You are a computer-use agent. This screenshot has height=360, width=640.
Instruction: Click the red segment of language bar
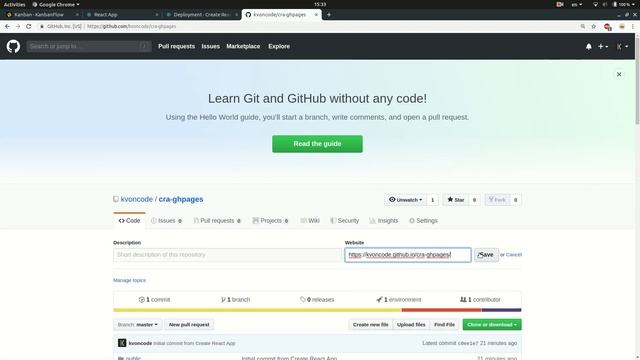click(441, 310)
